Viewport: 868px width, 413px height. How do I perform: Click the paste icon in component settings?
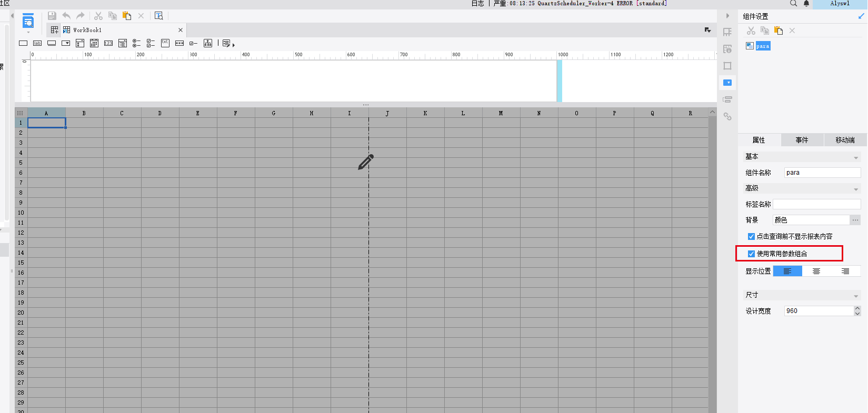click(x=779, y=31)
